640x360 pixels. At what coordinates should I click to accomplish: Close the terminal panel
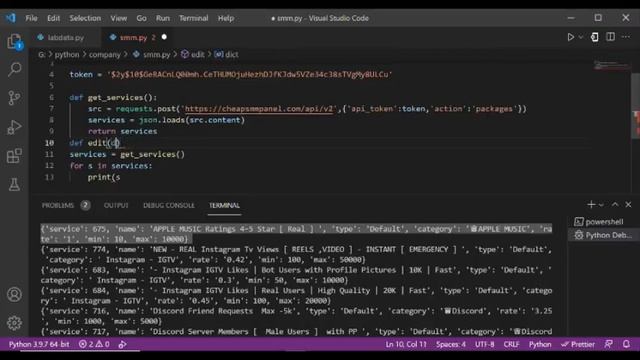628,204
